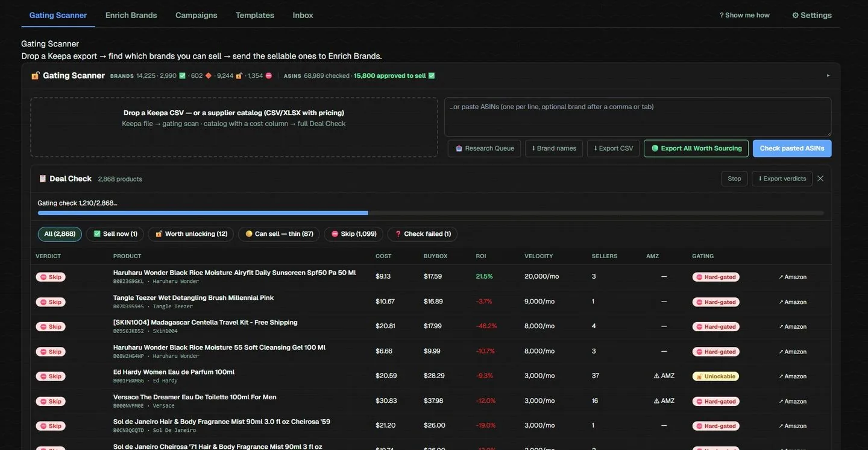Open Amazon link for Haruharu Sunscreen row
Screen dimensions: 868x450
click(x=793, y=277)
